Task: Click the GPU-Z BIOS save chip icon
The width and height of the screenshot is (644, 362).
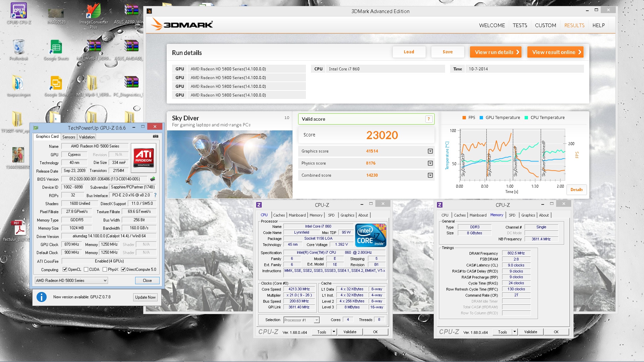Action: point(153,179)
